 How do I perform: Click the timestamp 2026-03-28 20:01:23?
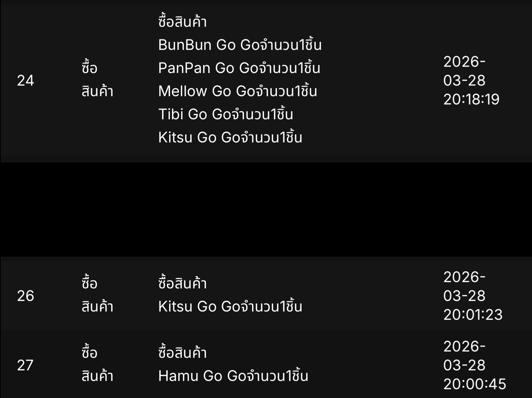(473, 296)
